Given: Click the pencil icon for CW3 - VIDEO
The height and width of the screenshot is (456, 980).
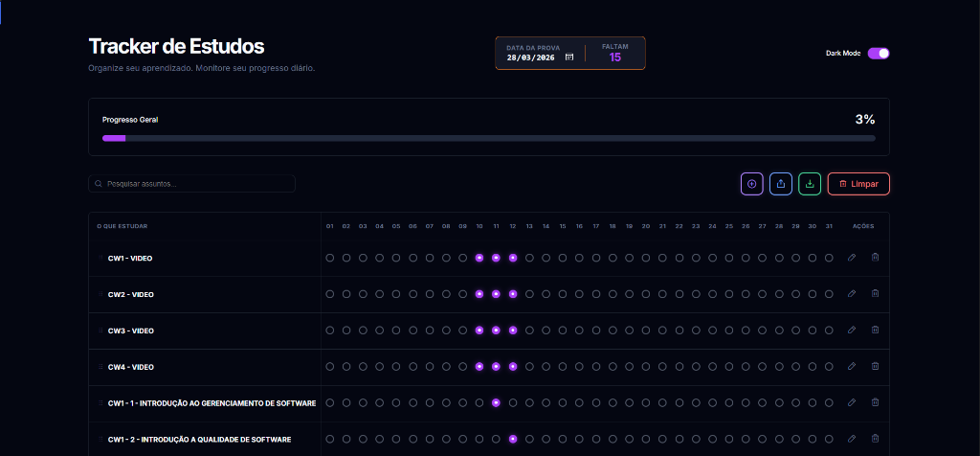Looking at the screenshot, I should tap(852, 331).
